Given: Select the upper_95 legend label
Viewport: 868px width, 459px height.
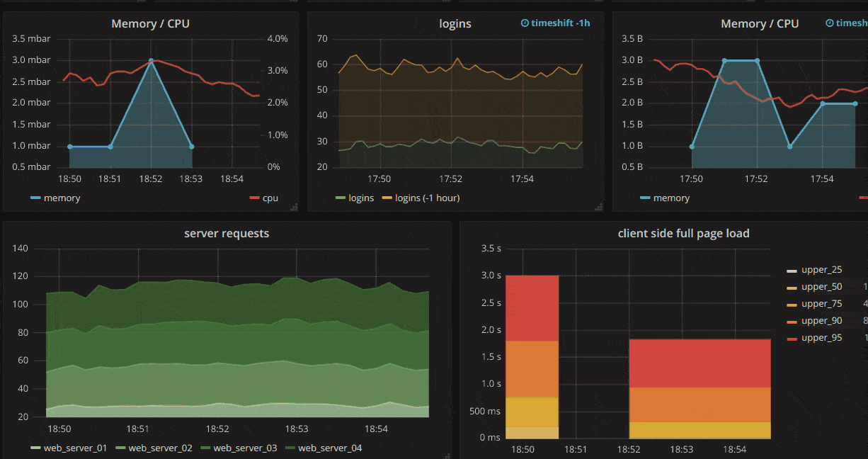Looking at the screenshot, I should (821, 338).
